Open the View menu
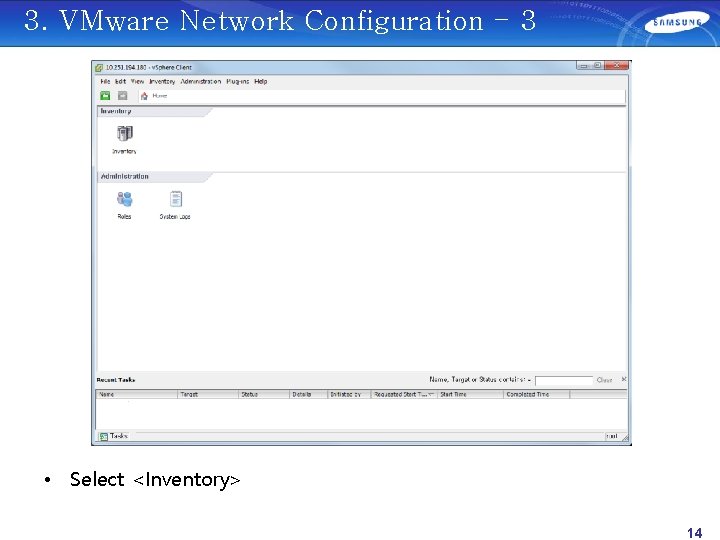Screen dimensions: 720x540 (x=137, y=81)
